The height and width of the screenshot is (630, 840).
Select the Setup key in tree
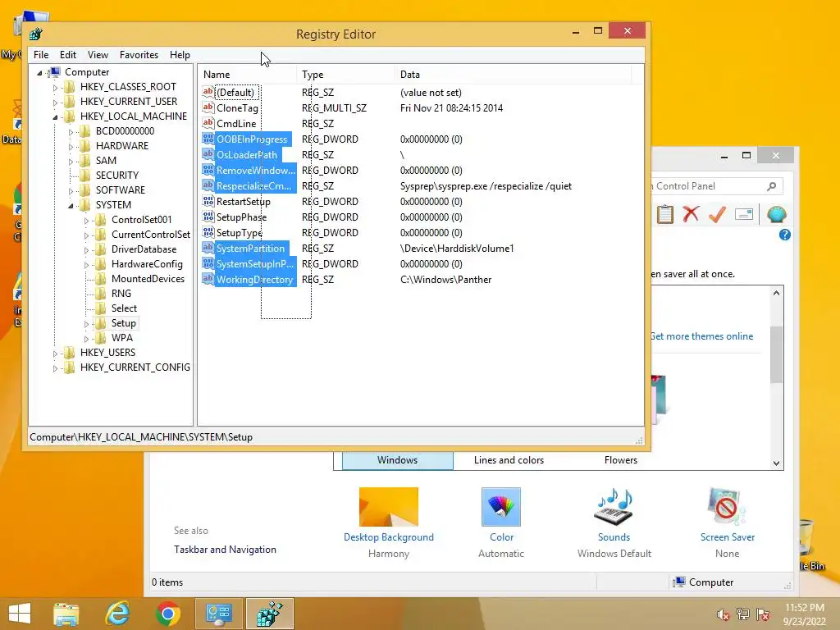coord(123,323)
